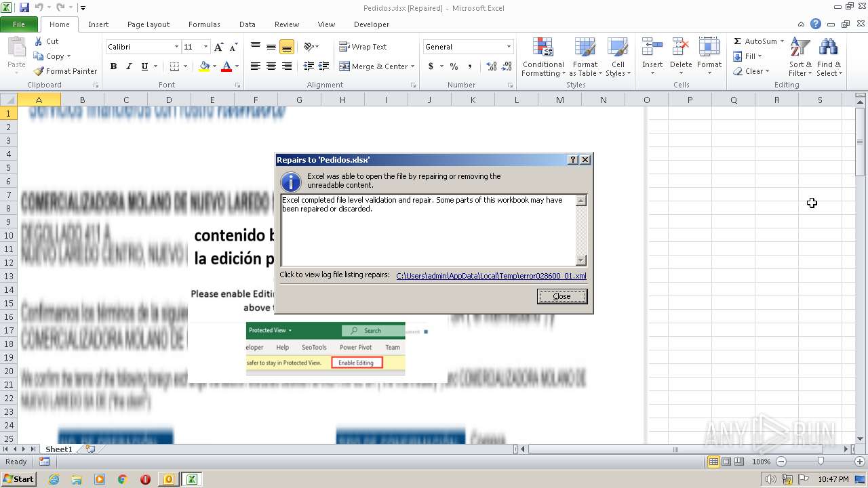Open the font size dropdown
Screen dimensions: 868x488
(x=205, y=47)
